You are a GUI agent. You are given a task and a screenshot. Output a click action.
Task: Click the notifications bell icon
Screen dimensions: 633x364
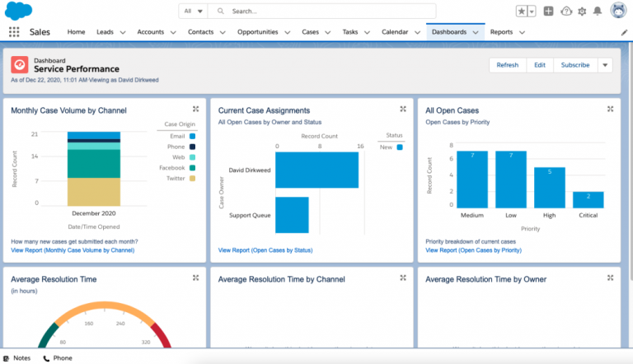(x=598, y=12)
